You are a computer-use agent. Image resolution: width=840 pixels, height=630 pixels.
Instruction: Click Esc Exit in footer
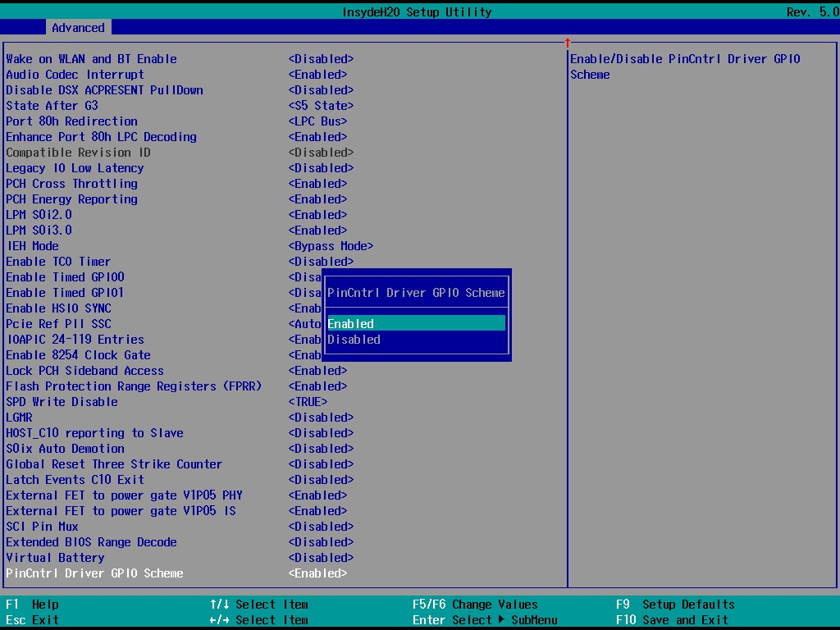32,620
